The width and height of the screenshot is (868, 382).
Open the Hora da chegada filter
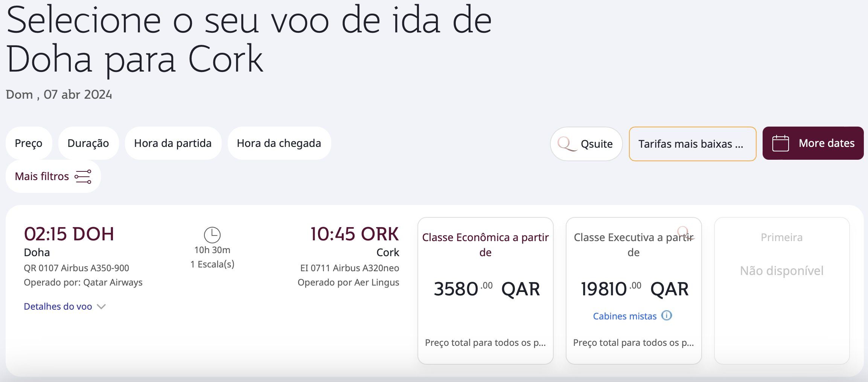click(x=279, y=143)
